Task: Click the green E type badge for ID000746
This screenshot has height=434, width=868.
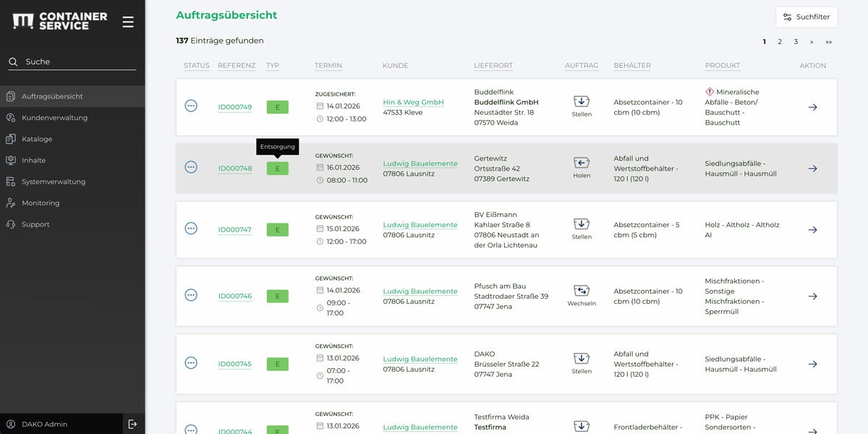Action: [277, 296]
